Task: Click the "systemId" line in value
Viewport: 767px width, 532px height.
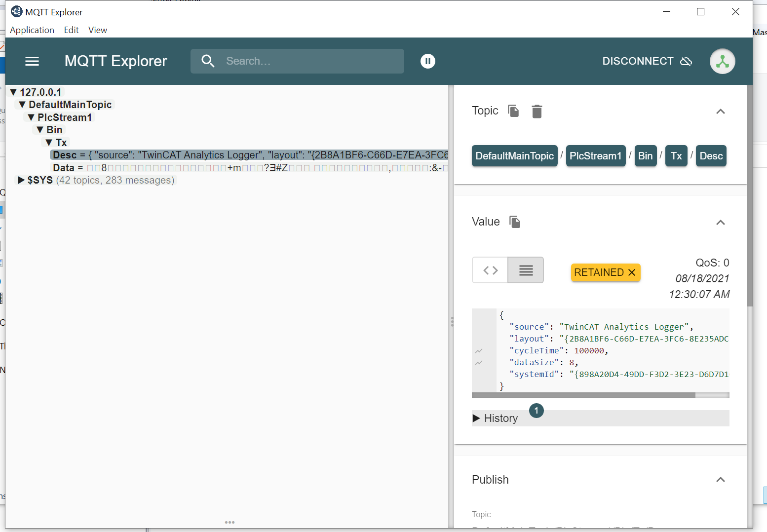Action: click(619, 374)
